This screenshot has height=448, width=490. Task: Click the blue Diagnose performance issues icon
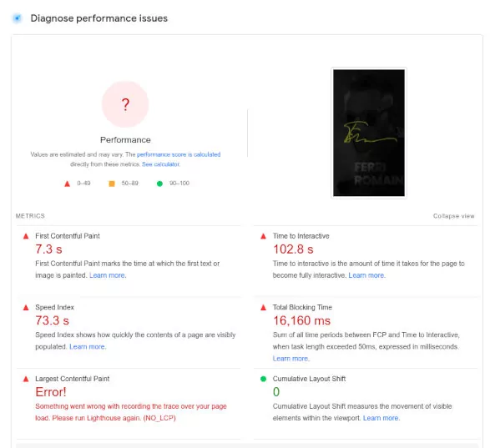18,18
